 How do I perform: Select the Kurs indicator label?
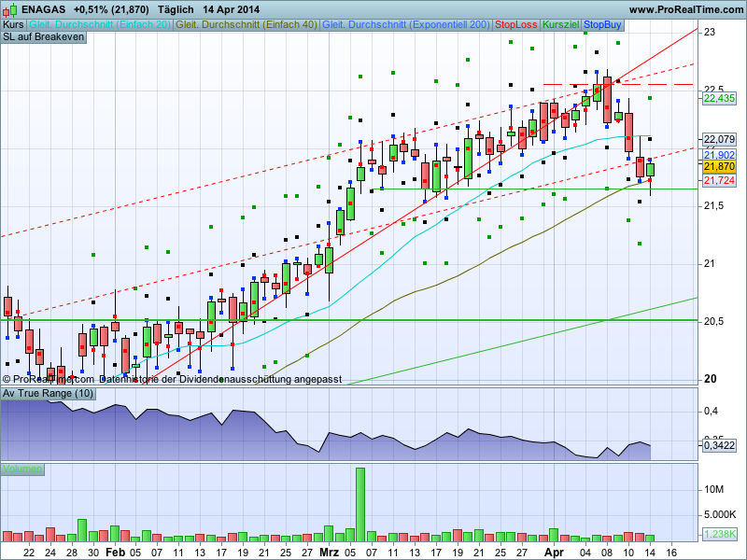(13, 25)
